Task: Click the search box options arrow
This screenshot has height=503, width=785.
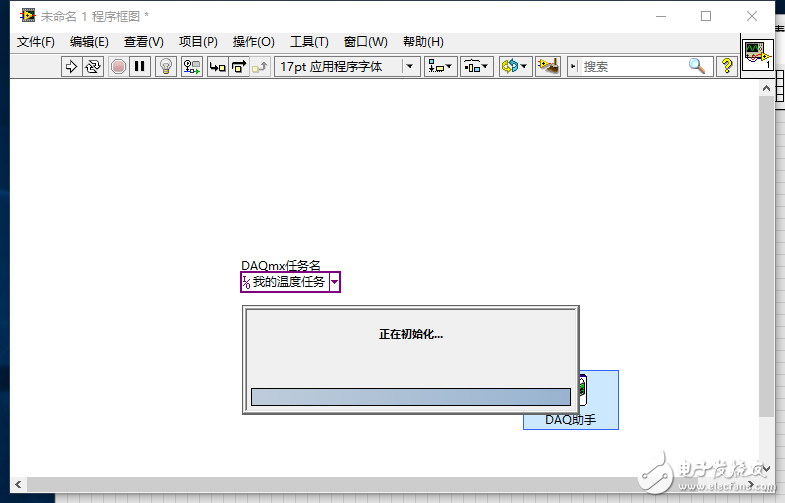Action: 574,67
